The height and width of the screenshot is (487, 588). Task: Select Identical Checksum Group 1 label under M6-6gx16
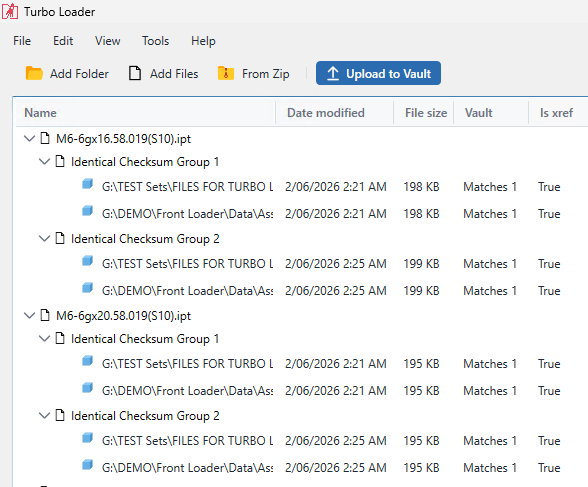(x=145, y=162)
